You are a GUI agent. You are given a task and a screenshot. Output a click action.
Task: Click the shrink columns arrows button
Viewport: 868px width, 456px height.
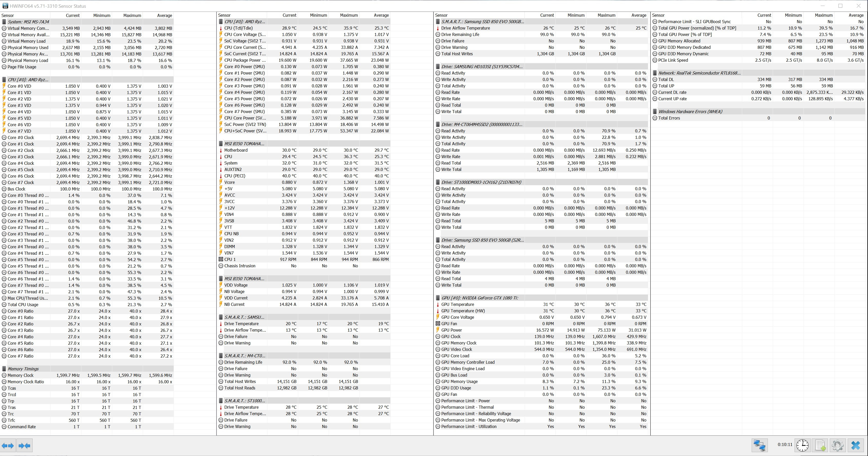click(x=24, y=445)
